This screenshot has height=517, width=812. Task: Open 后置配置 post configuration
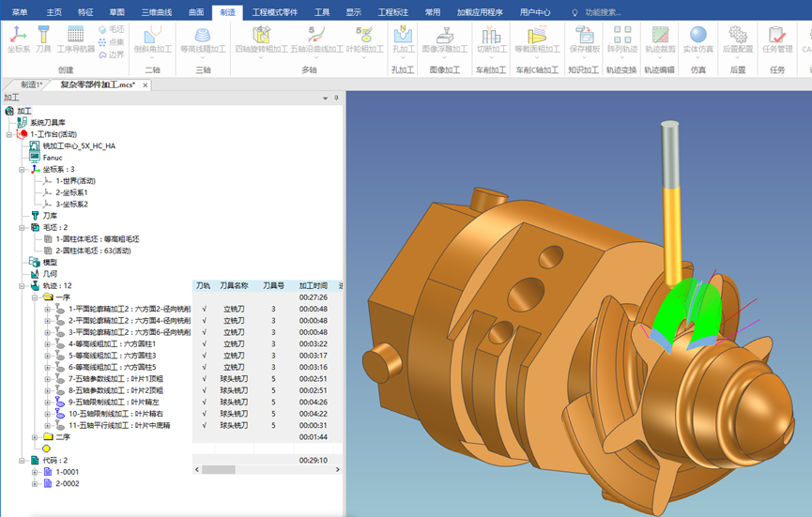[x=738, y=39]
